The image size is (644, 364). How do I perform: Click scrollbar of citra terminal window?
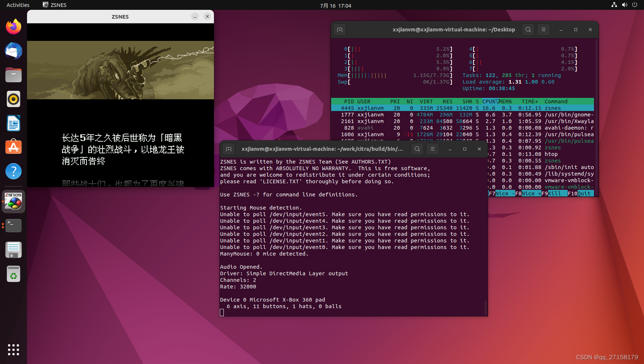tap(485, 308)
